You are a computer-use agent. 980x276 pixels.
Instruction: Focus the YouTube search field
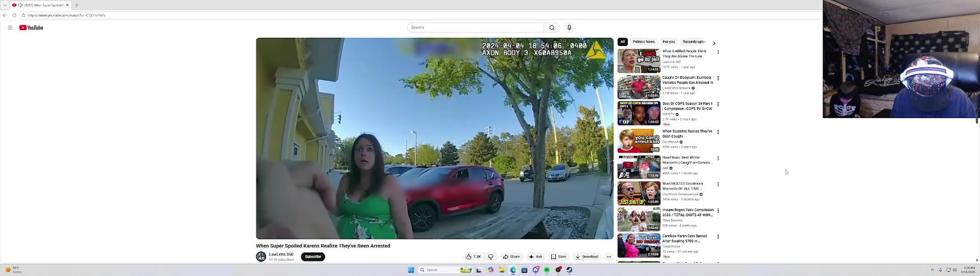(475, 28)
